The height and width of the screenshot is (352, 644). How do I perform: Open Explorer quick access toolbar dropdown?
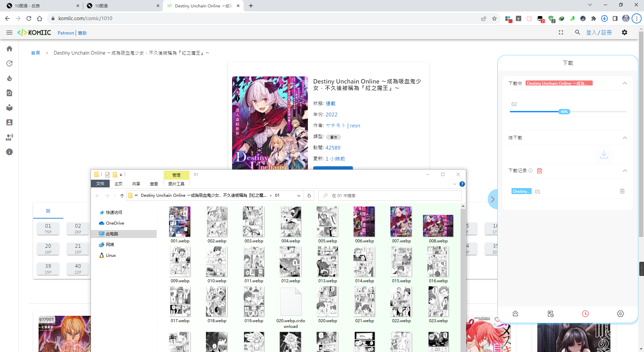[x=121, y=175]
